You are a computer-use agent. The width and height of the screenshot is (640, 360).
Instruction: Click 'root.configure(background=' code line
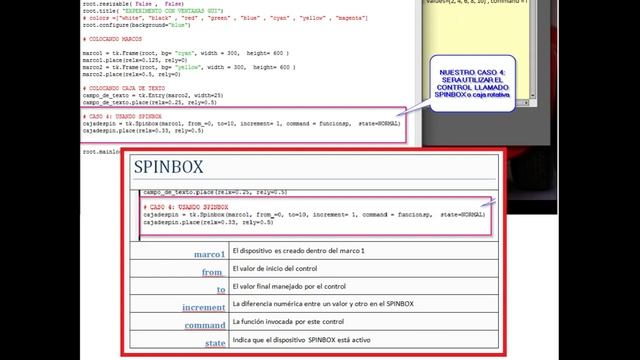[x=137, y=25]
